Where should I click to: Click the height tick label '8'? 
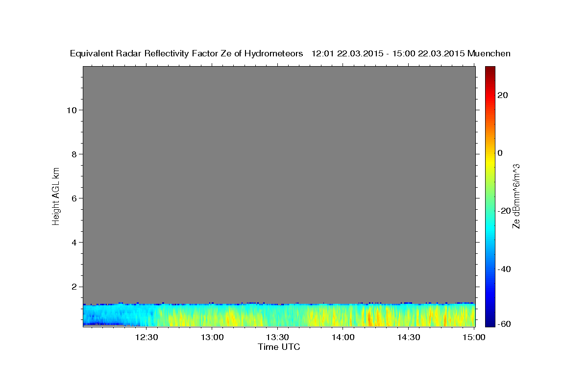point(73,154)
